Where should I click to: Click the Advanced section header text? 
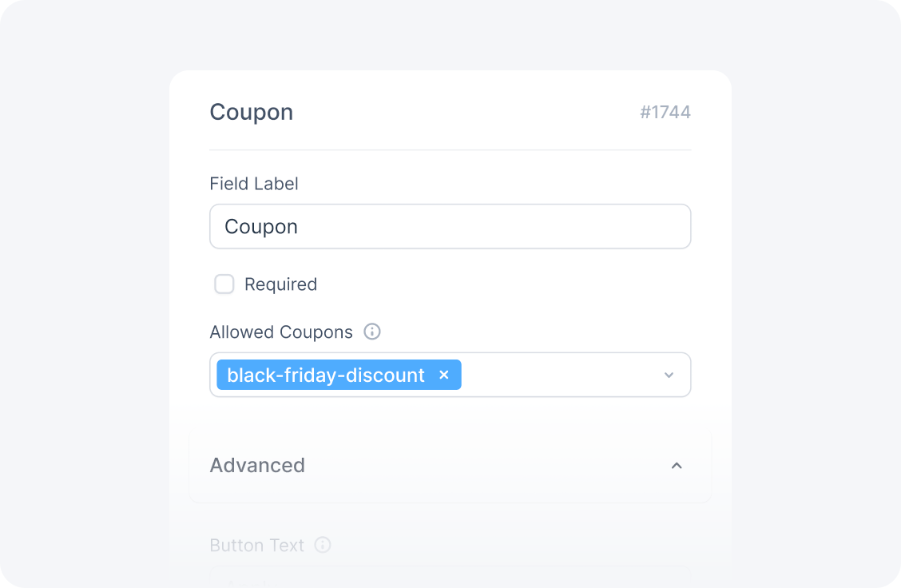pos(257,465)
